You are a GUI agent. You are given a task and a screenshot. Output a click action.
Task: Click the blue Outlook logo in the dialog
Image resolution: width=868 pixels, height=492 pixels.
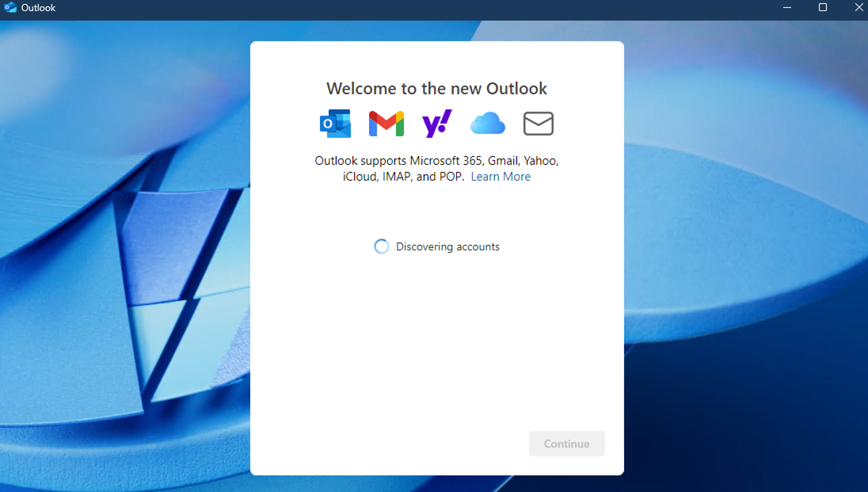[x=335, y=124]
